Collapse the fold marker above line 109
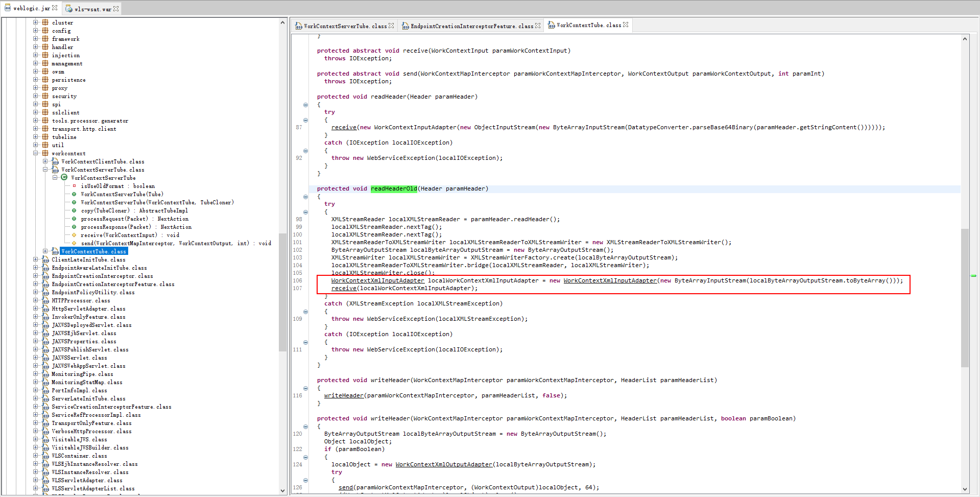The height and width of the screenshot is (497, 980). pos(305,312)
